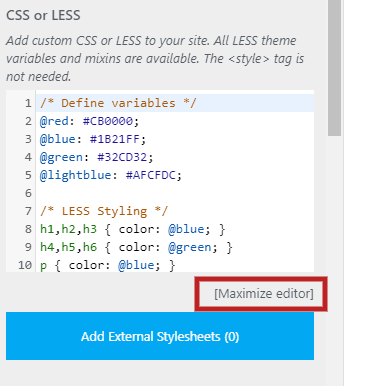This screenshot has width=371, height=386.
Task: Click code line '/* Define variables */'
Action: click(118, 103)
